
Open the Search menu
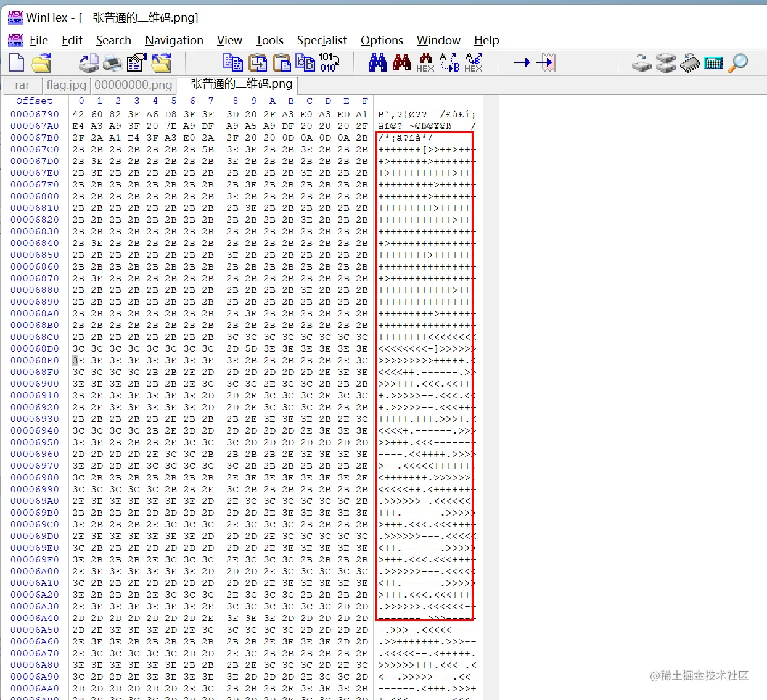(113, 41)
